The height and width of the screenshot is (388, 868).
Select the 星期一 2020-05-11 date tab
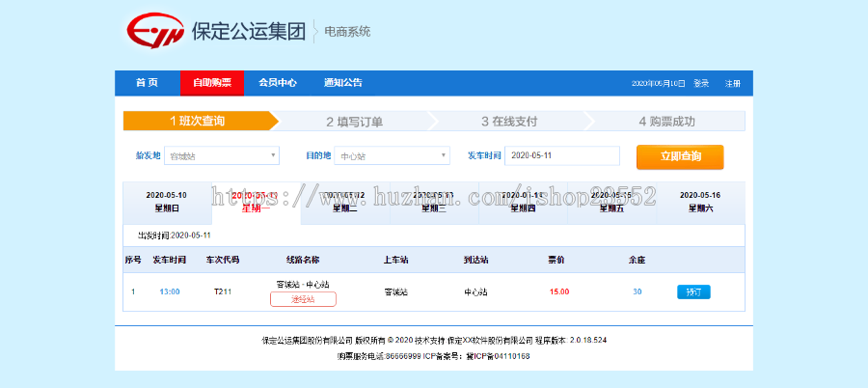(x=256, y=201)
